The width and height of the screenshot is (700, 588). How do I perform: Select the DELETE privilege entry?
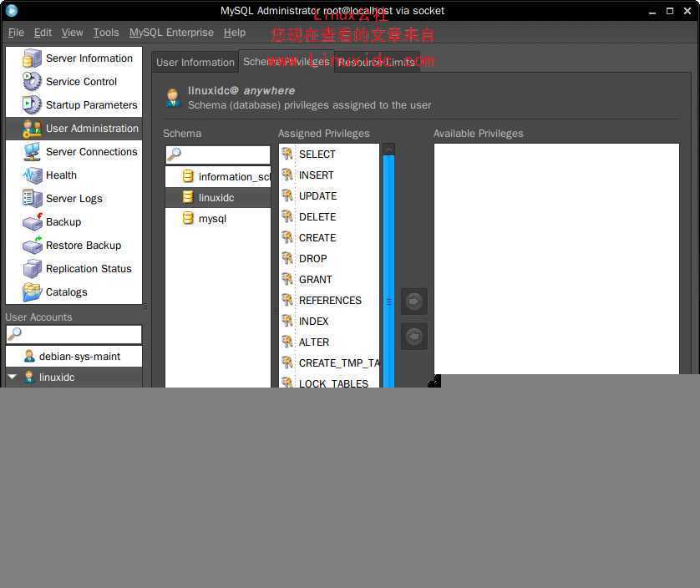pos(329,217)
